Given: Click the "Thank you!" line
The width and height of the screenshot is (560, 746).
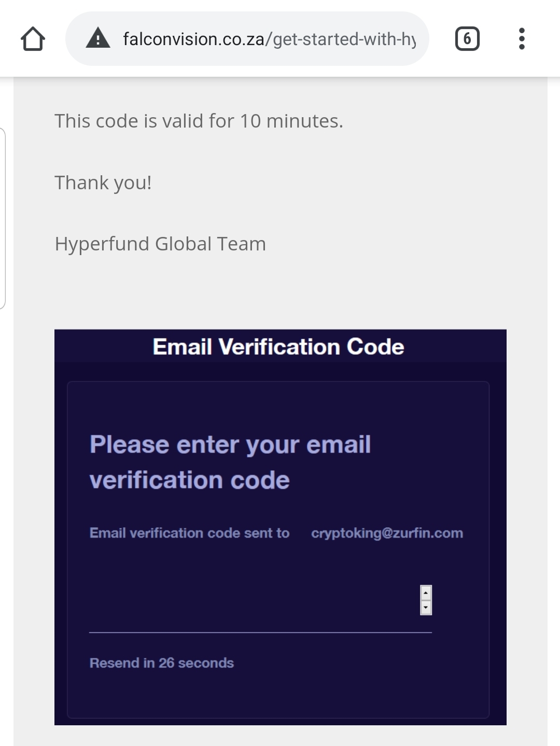Looking at the screenshot, I should coord(103,183).
